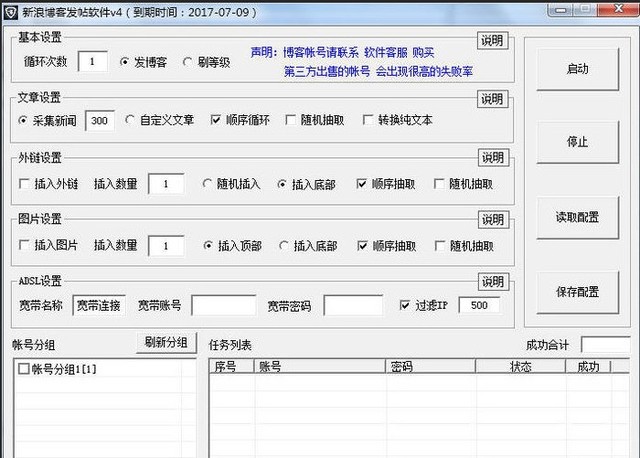Focus the 过滤IP value field showing 500

[x=479, y=305]
